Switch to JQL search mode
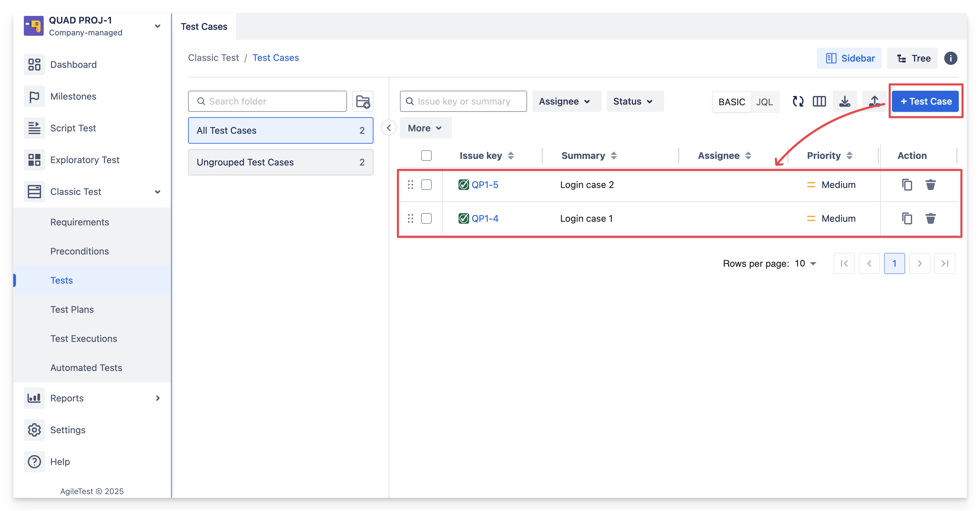Image resolution: width=980 pixels, height=511 pixels. [764, 102]
